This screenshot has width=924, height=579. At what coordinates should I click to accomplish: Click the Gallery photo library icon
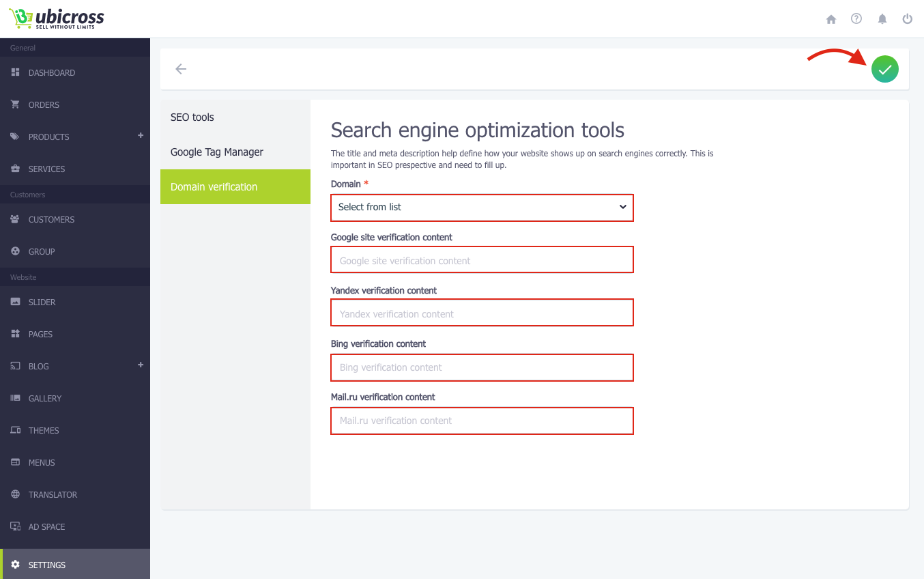tap(15, 398)
